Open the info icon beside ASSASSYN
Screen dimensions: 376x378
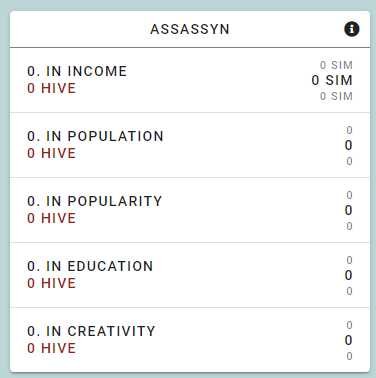pos(352,29)
